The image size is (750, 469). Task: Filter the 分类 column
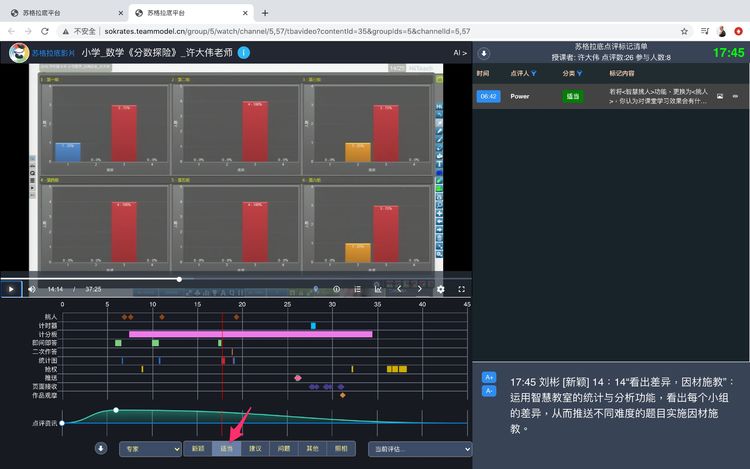(581, 73)
